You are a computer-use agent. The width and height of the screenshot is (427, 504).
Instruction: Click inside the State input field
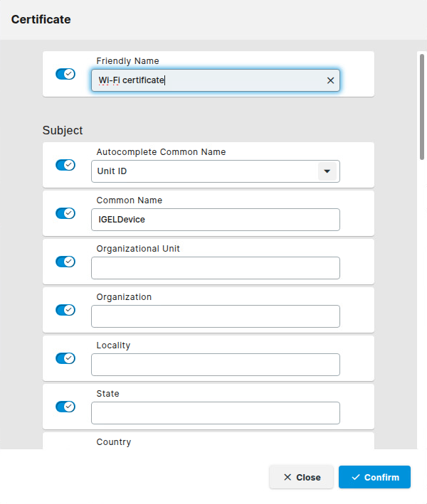215,413
